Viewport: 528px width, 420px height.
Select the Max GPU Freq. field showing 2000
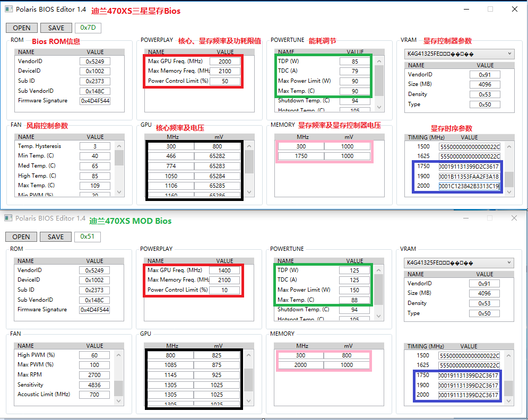click(225, 61)
